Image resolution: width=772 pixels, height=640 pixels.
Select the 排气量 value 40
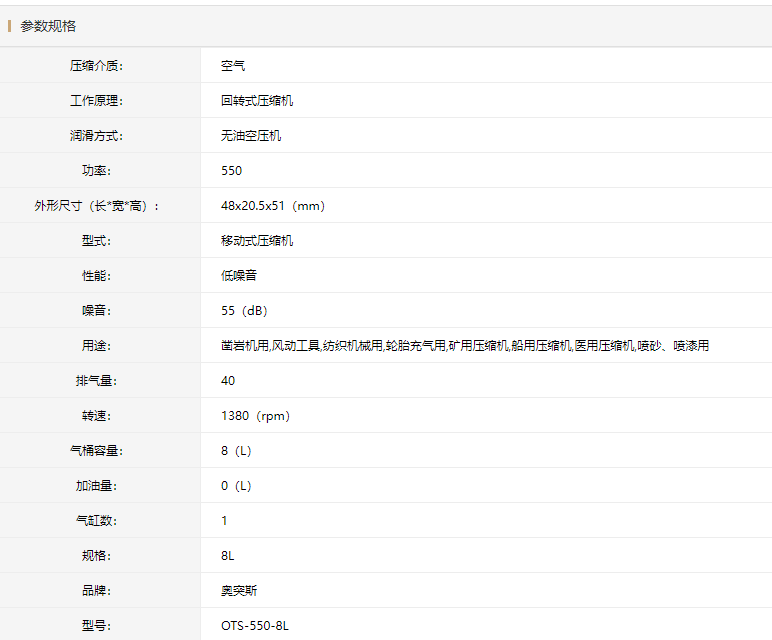[x=228, y=381]
